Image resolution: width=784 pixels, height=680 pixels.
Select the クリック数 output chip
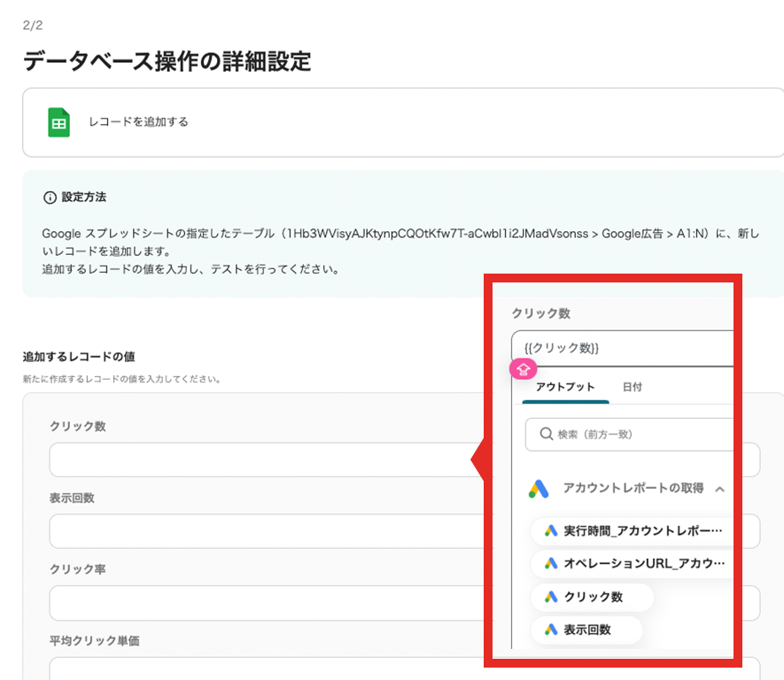(x=593, y=597)
